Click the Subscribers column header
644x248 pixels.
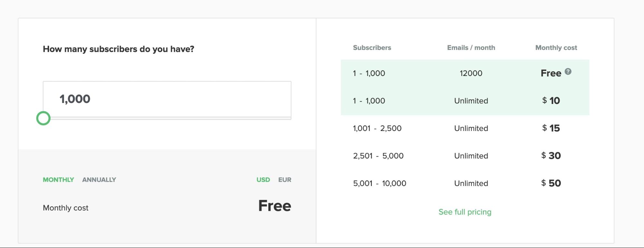pyautogui.click(x=372, y=48)
